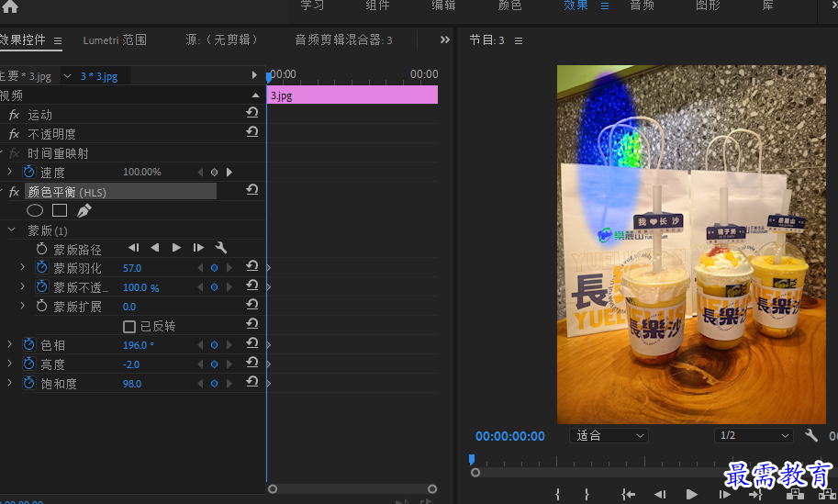This screenshot has height=504, width=838.
Task: Open the 音频剪辑混合器: 3 tab
Action: tap(343, 40)
